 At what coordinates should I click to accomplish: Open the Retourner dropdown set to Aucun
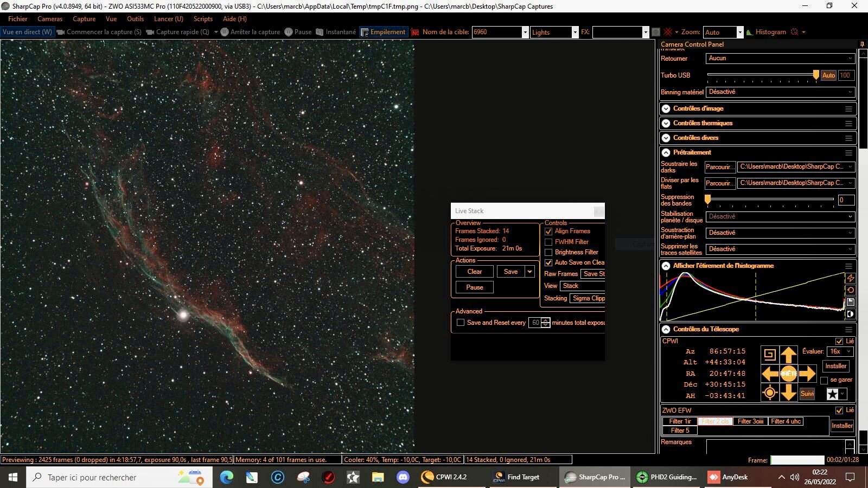coord(780,58)
